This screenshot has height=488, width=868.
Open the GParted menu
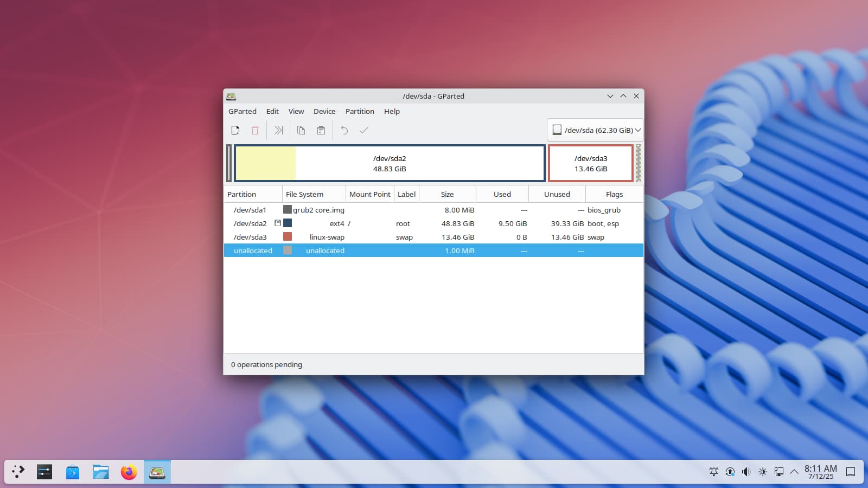(x=242, y=111)
